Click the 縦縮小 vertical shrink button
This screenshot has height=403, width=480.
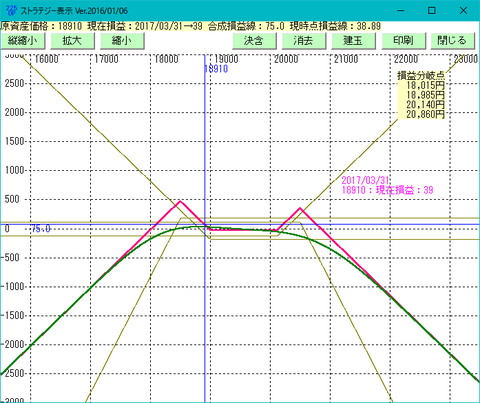point(23,41)
